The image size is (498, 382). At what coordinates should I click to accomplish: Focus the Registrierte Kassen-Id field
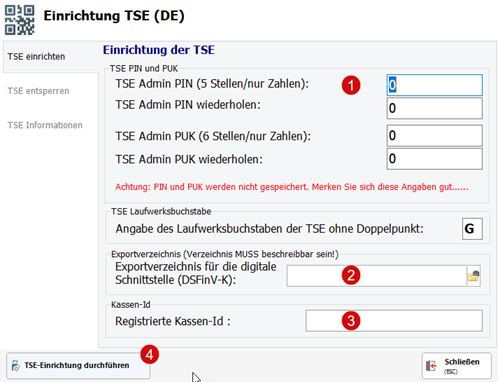(394, 321)
